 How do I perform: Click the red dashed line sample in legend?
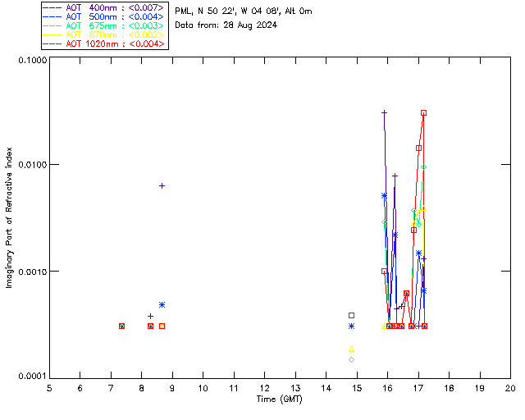52,43
